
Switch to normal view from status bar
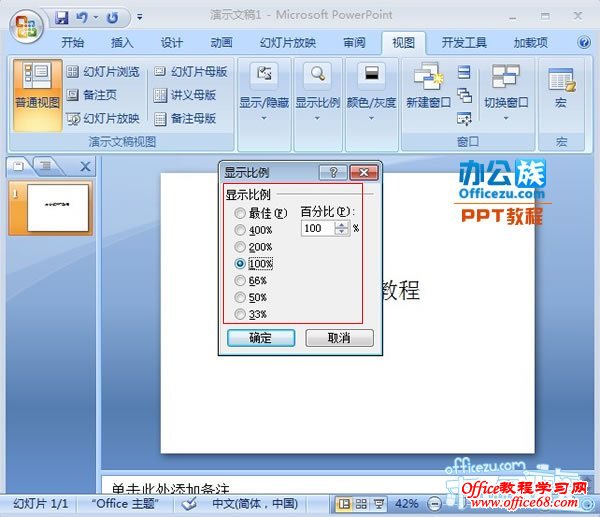tap(344, 504)
